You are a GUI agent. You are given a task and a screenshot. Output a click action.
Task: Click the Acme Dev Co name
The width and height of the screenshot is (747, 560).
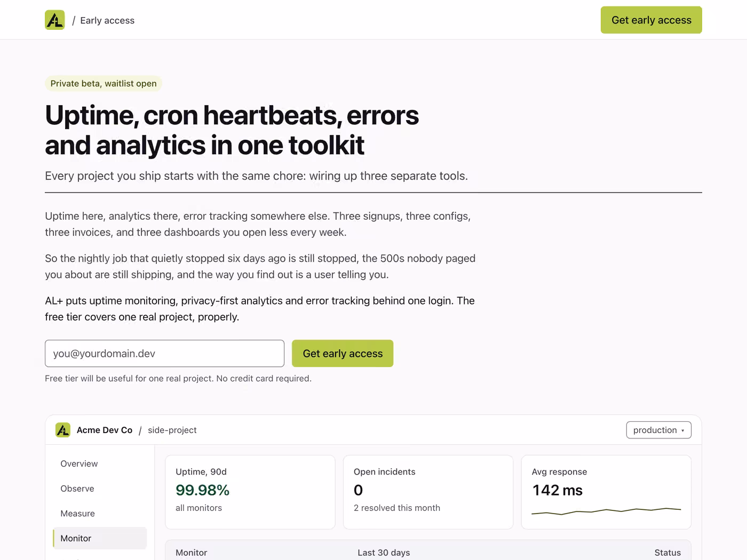[x=105, y=430]
